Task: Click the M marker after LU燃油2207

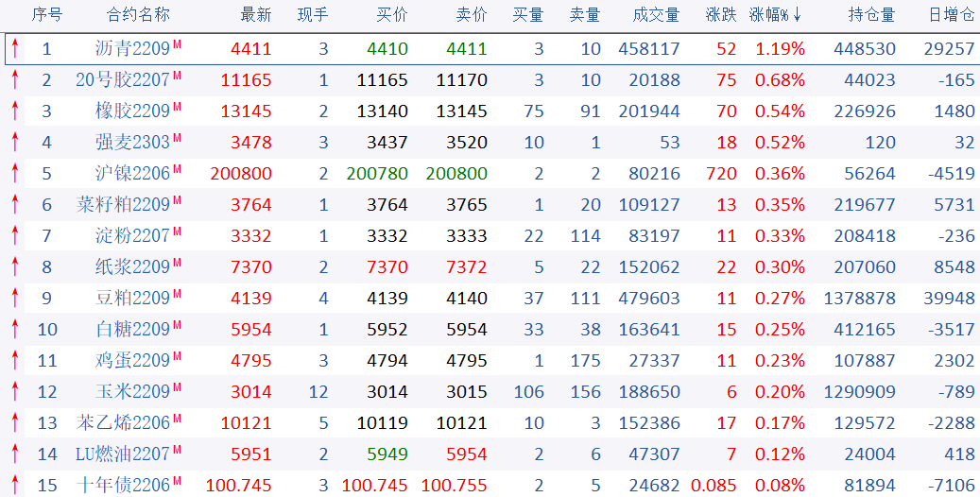Action: coord(177,450)
